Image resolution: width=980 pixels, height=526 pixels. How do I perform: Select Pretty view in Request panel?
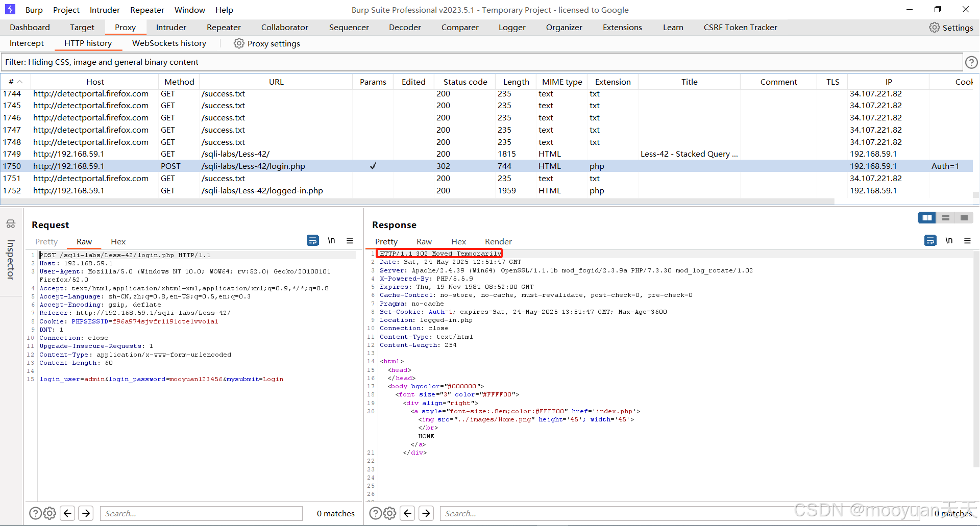coord(46,242)
